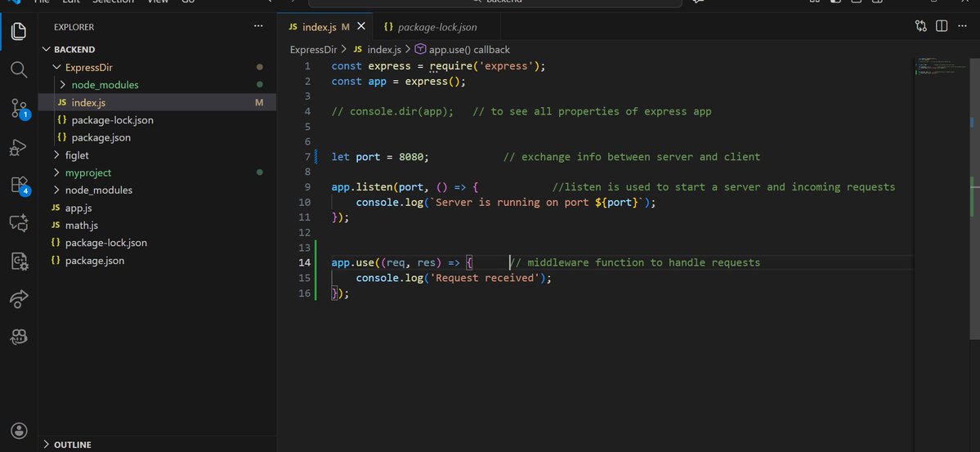Click line number 14 in the gutter
The width and height of the screenshot is (980, 452).
304,262
